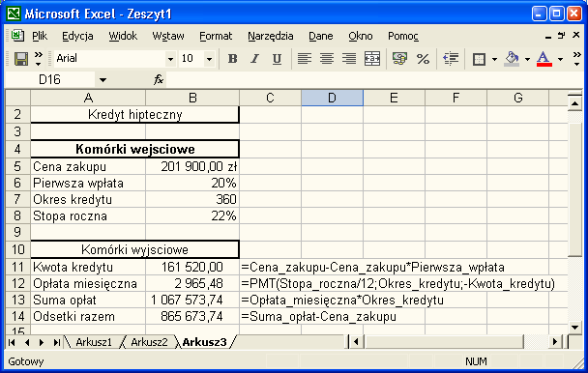This screenshot has height=373, width=588.
Task: Go to first sheet tab arrow
Action: tap(12, 342)
